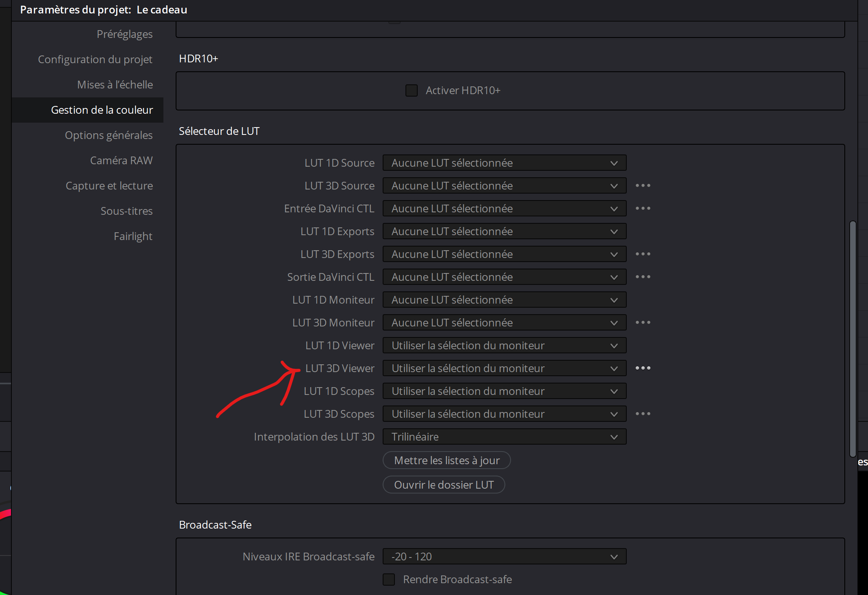Open options dots next to LUT 3D Exports

point(643,254)
